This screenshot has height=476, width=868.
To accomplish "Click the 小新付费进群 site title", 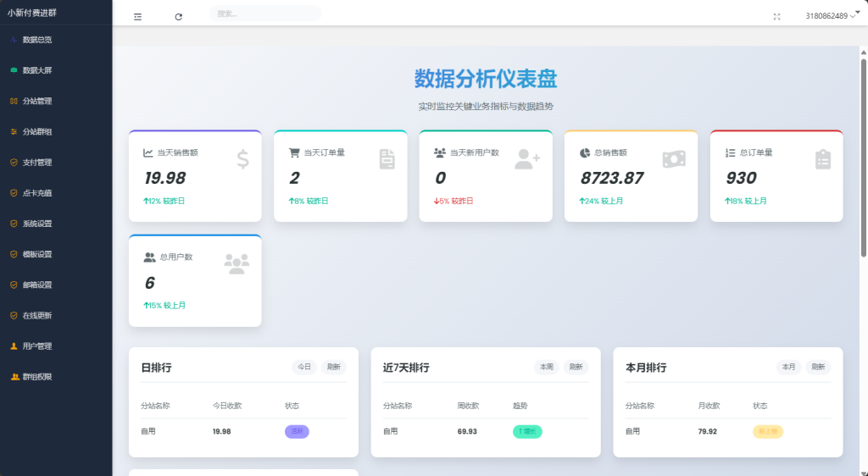I will coord(32,13).
